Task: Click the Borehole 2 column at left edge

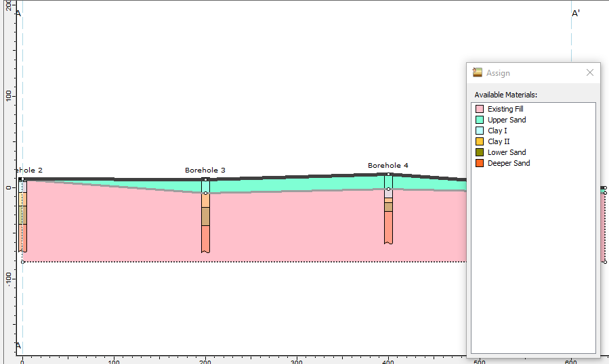Action: coord(22,217)
